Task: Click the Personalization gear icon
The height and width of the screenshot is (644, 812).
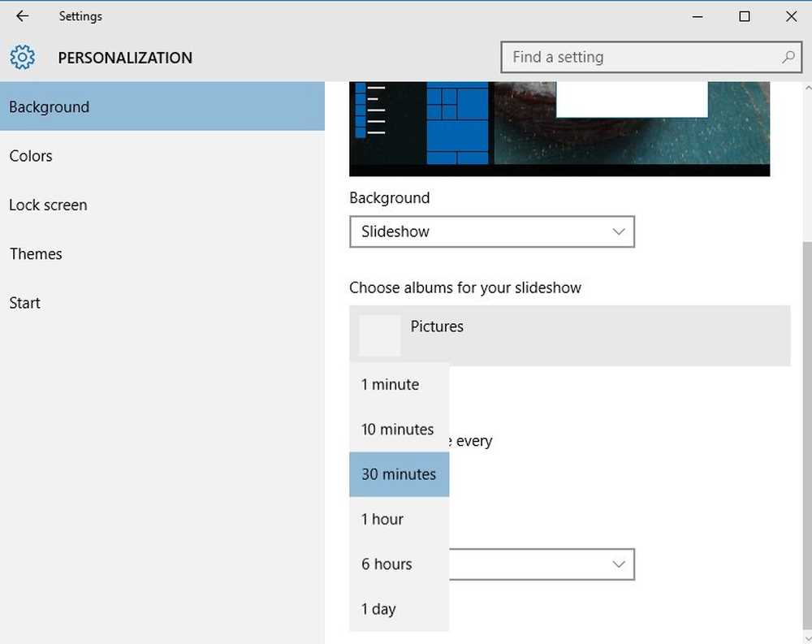Action: click(23, 58)
